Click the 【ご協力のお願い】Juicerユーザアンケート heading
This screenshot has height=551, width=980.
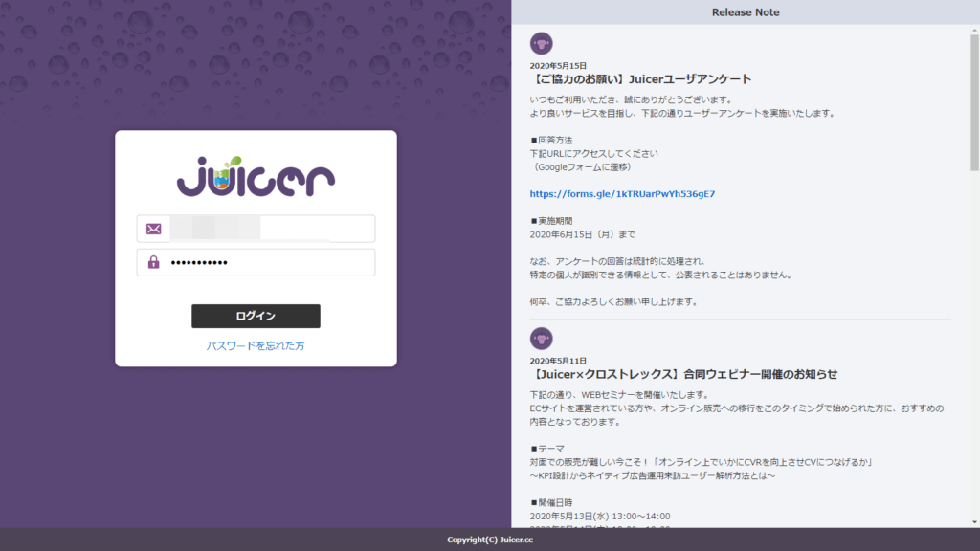tap(640, 79)
